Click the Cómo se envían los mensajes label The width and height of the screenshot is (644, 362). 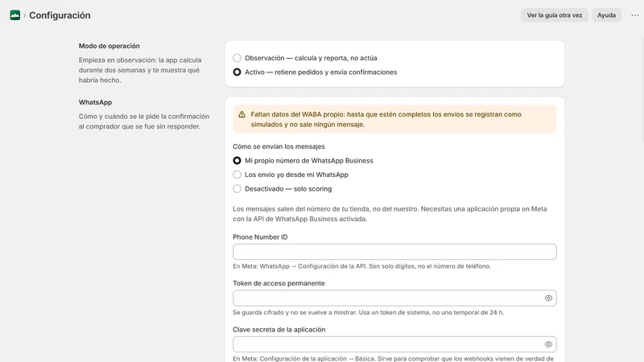point(279,146)
